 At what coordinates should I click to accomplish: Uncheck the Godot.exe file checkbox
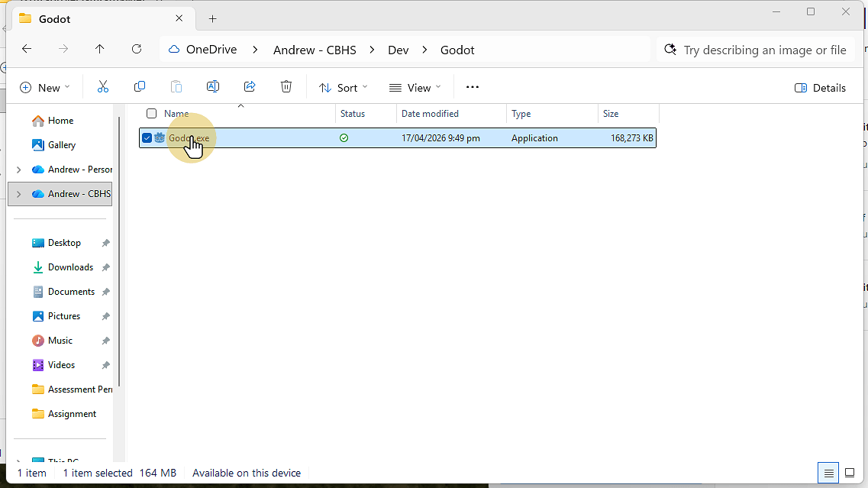tap(147, 138)
